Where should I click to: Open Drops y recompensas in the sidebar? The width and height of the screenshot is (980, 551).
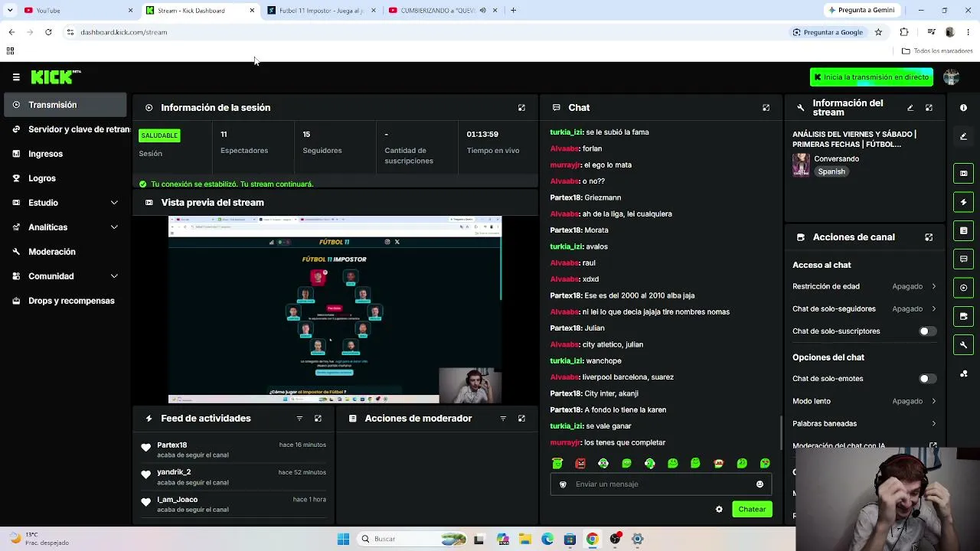[x=65, y=301]
